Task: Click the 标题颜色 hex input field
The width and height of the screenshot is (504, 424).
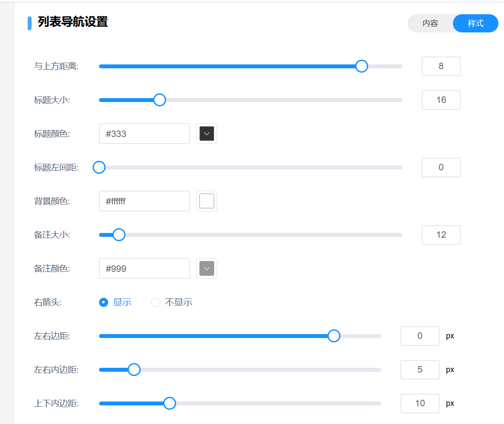Action: click(144, 134)
